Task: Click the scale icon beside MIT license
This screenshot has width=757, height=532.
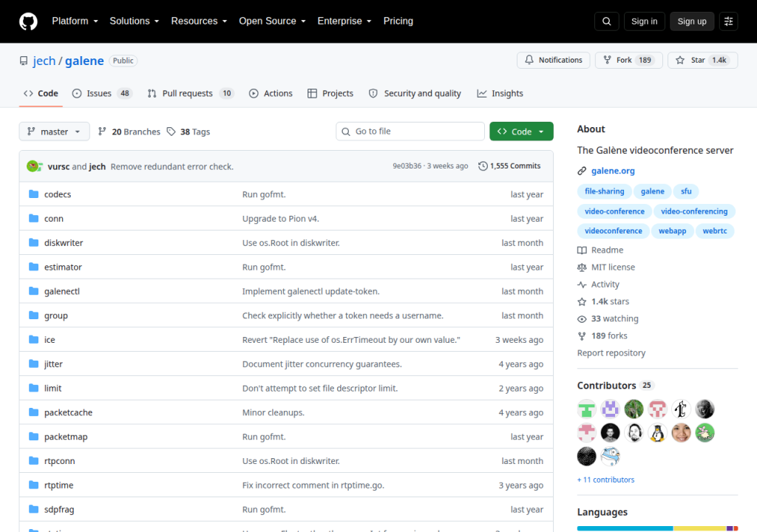Action: 582,267
